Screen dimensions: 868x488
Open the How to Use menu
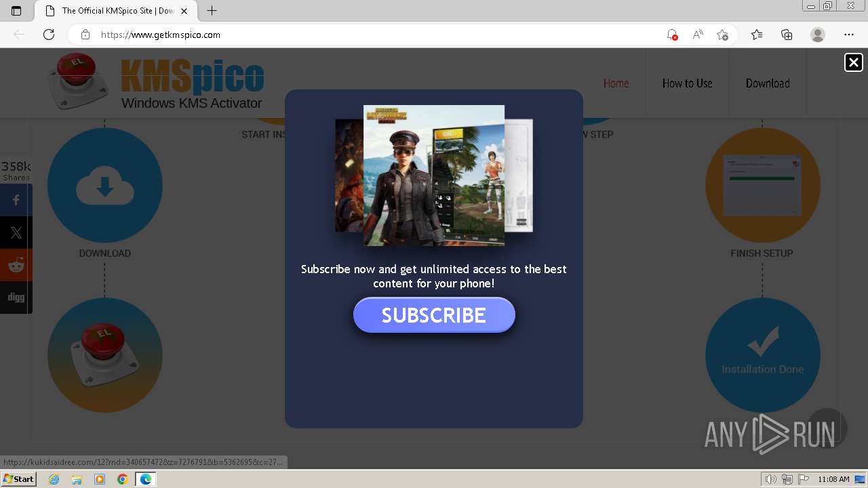(x=687, y=83)
